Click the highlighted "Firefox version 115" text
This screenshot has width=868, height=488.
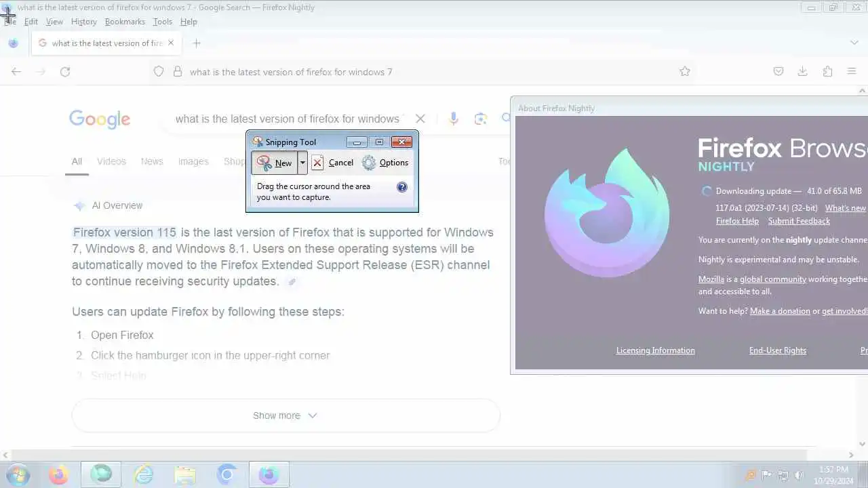coord(125,232)
